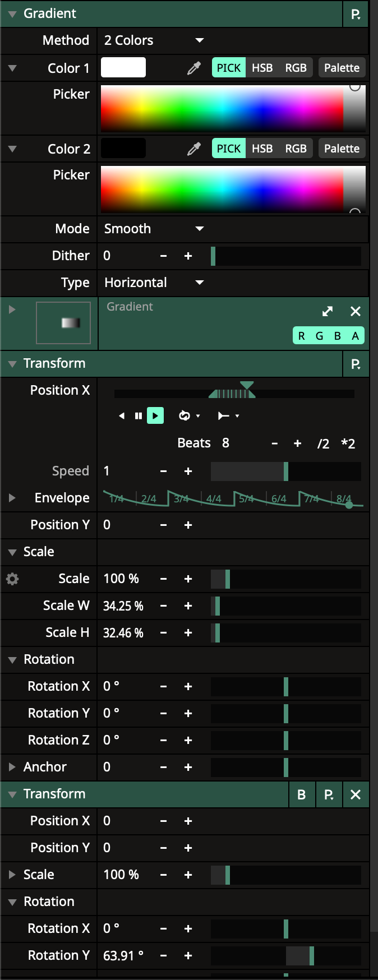Screen dimensions: 378x980
Task: Click the B bypass button on second Transform
Action: [302, 794]
